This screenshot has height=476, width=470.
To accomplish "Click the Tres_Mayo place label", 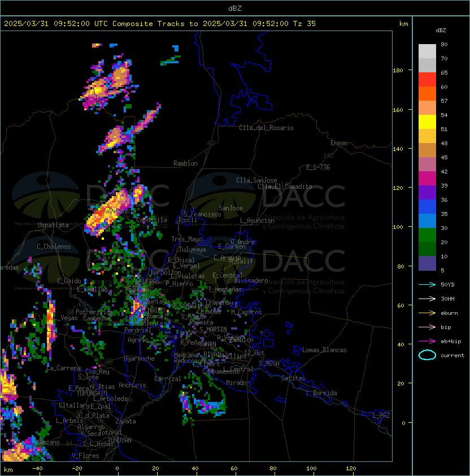I will click(x=186, y=239).
